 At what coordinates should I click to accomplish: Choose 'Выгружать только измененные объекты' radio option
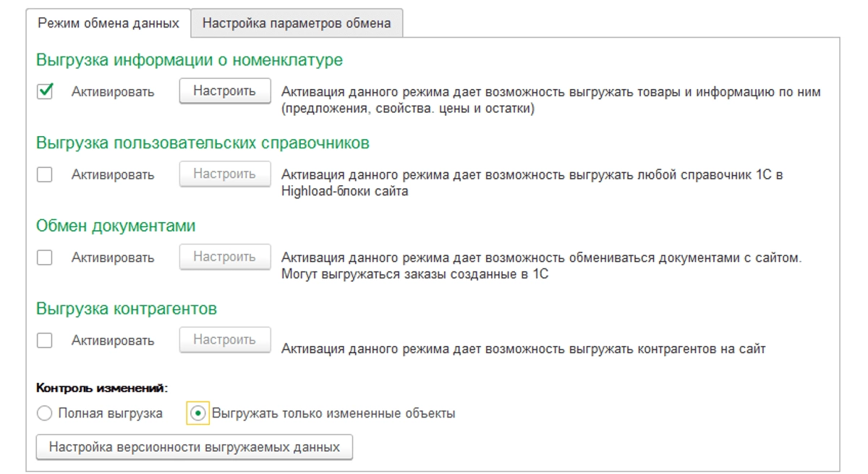pos(197,414)
